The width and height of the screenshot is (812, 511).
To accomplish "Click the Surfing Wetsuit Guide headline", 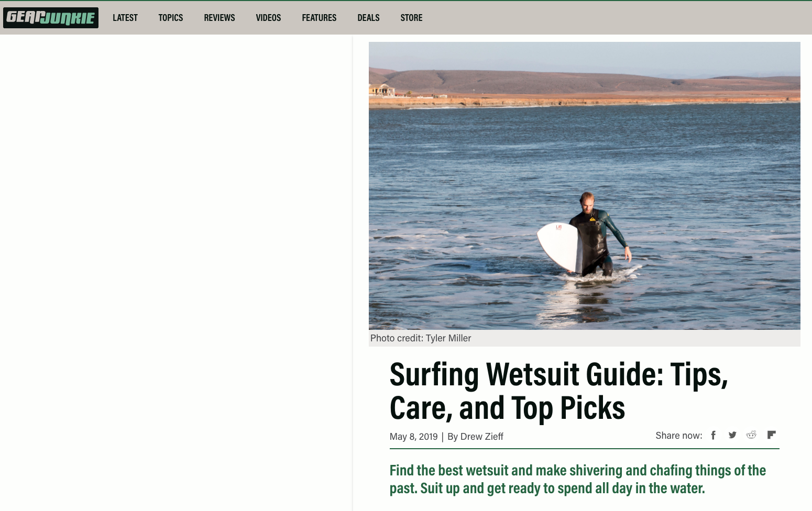I will [x=559, y=391].
